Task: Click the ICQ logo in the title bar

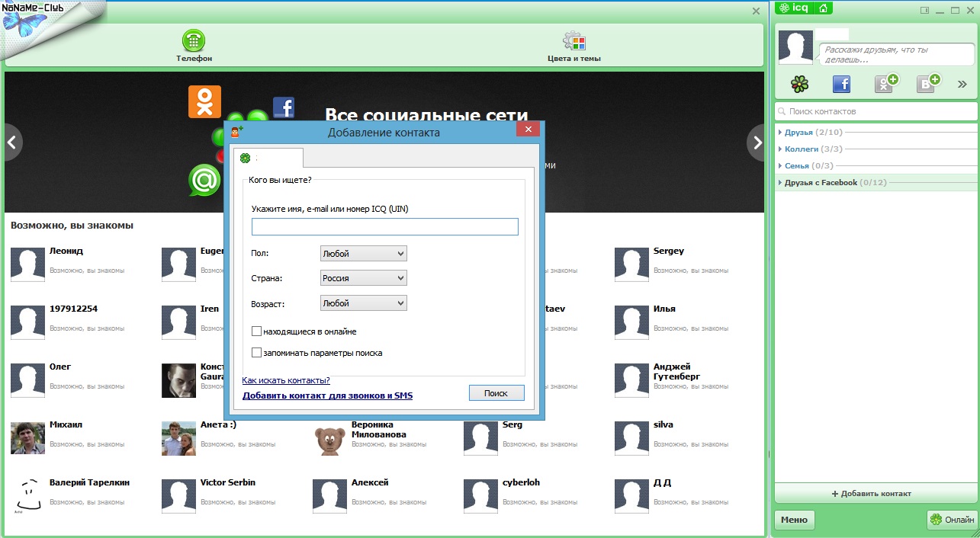Action: [x=794, y=8]
